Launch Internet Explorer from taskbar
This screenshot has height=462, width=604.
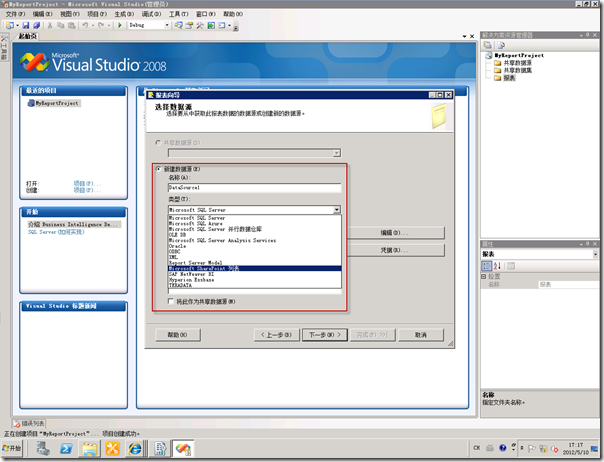(x=135, y=449)
